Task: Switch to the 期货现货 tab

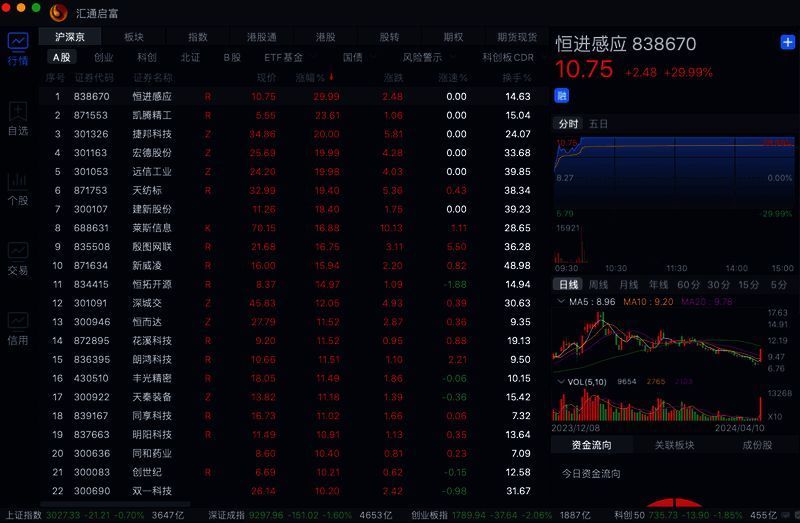Action: pos(517,37)
